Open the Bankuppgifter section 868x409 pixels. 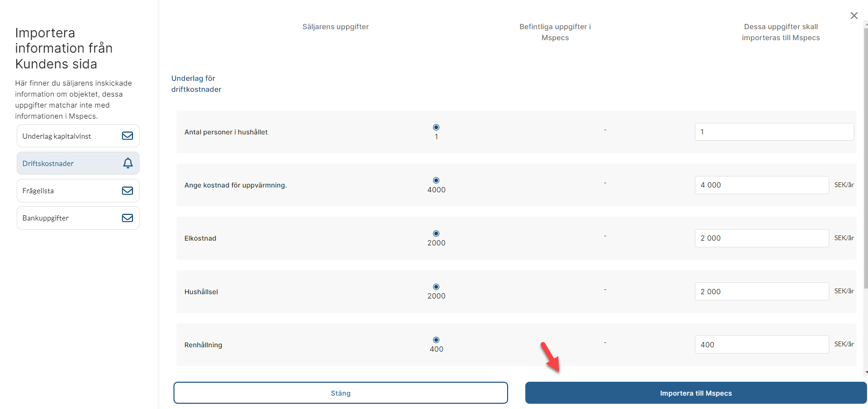pos(78,218)
